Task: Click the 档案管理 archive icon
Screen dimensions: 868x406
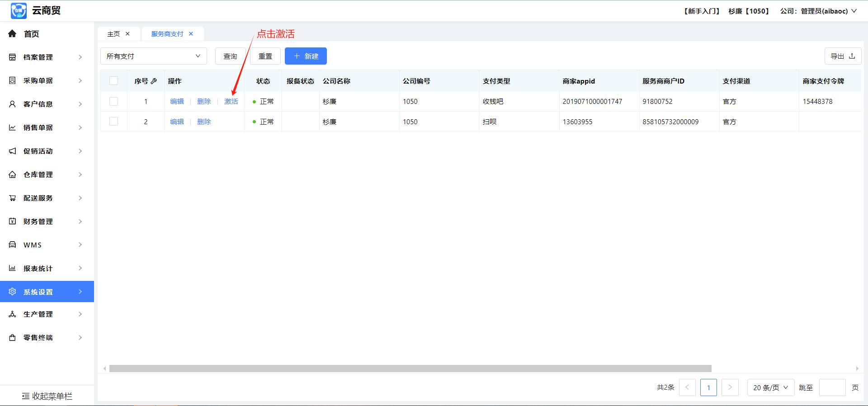Action: (12, 57)
